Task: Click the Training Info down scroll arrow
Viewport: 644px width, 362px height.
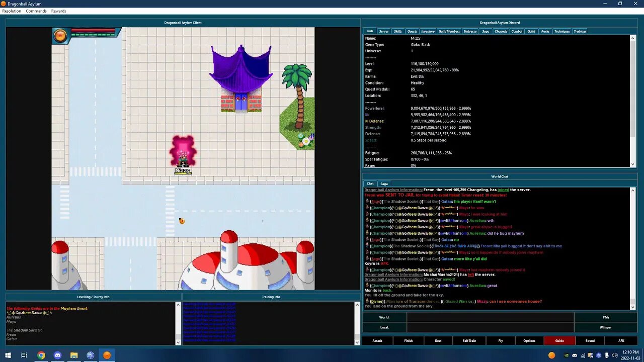Action: [357, 342]
